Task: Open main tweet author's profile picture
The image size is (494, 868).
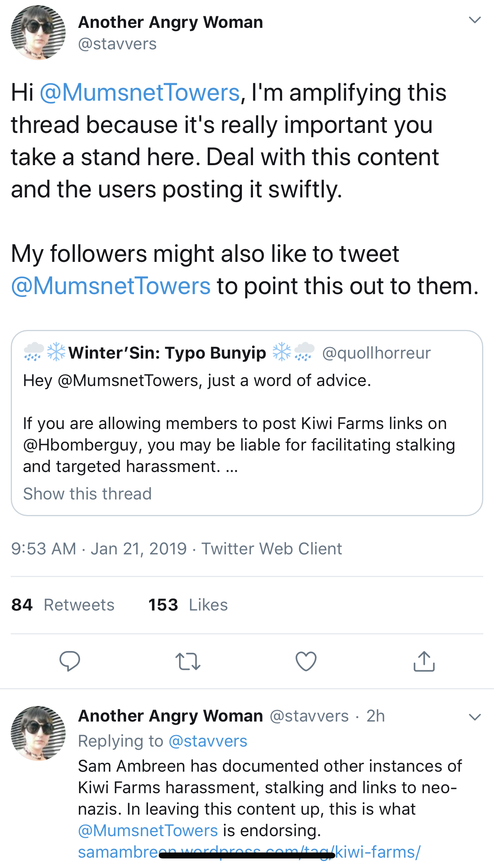Action: (x=38, y=33)
